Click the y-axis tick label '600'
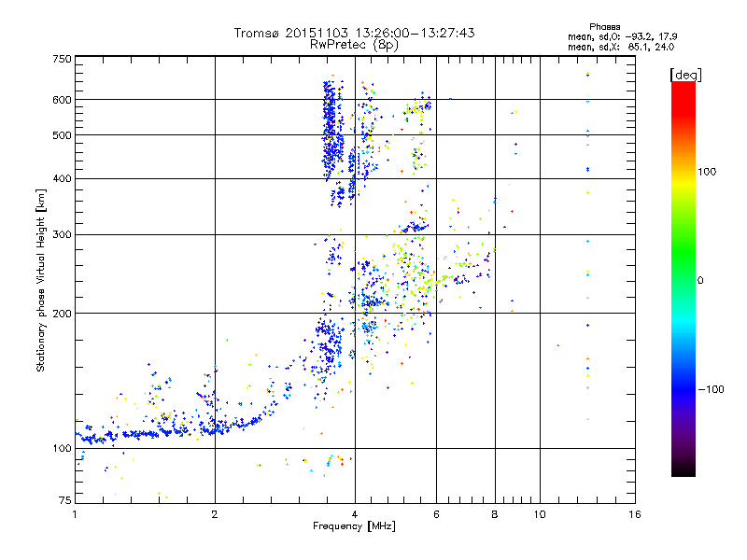This screenshot has width=747, height=560. point(62,100)
